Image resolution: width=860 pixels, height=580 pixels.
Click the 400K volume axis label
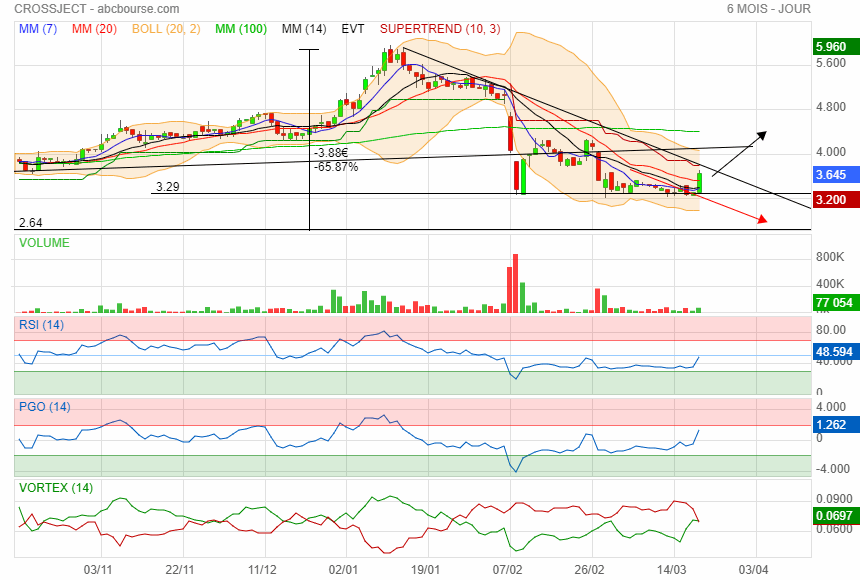[x=830, y=284]
